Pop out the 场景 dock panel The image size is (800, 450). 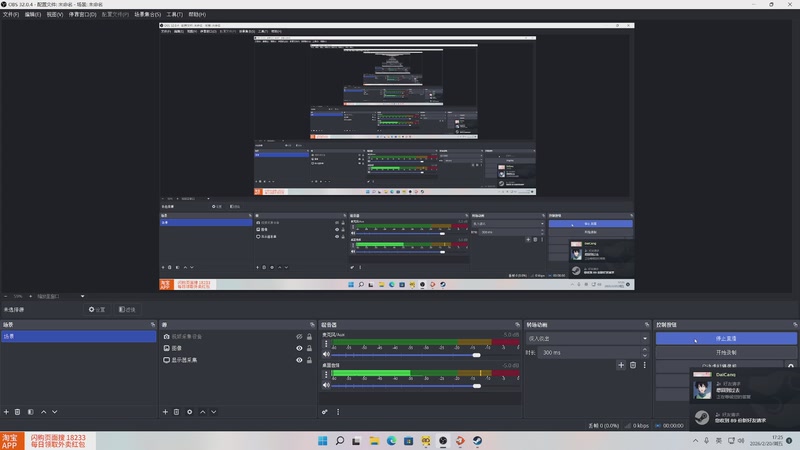coord(153,324)
